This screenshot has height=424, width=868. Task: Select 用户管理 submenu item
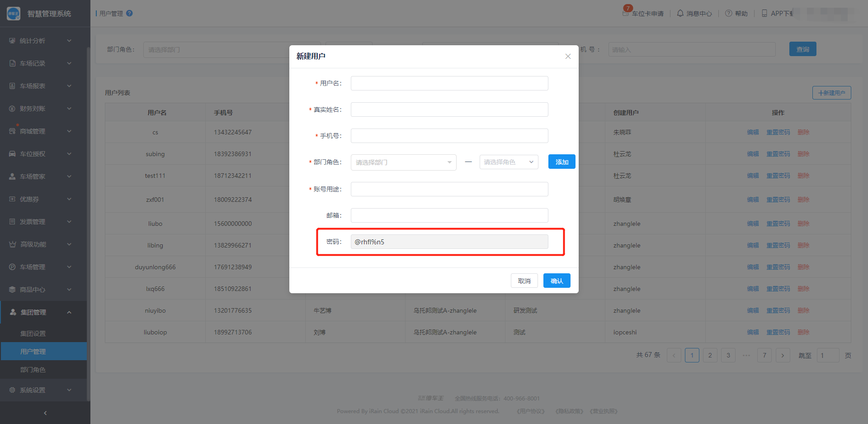tap(43, 352)
